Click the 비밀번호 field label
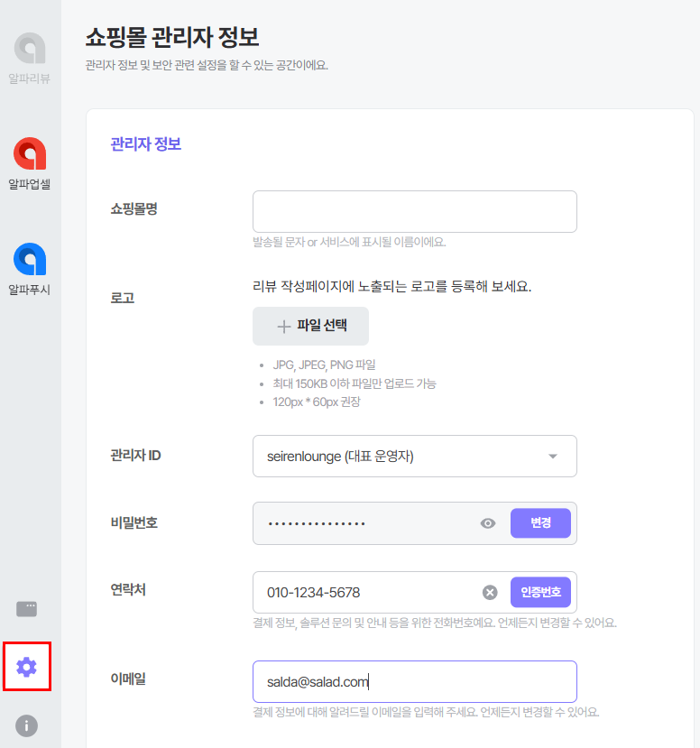The height and width of the screenshot is (748, 700). coord(134,522)
